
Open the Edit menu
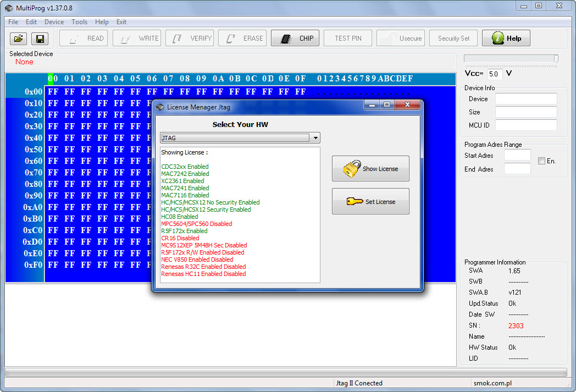point(31,22)
